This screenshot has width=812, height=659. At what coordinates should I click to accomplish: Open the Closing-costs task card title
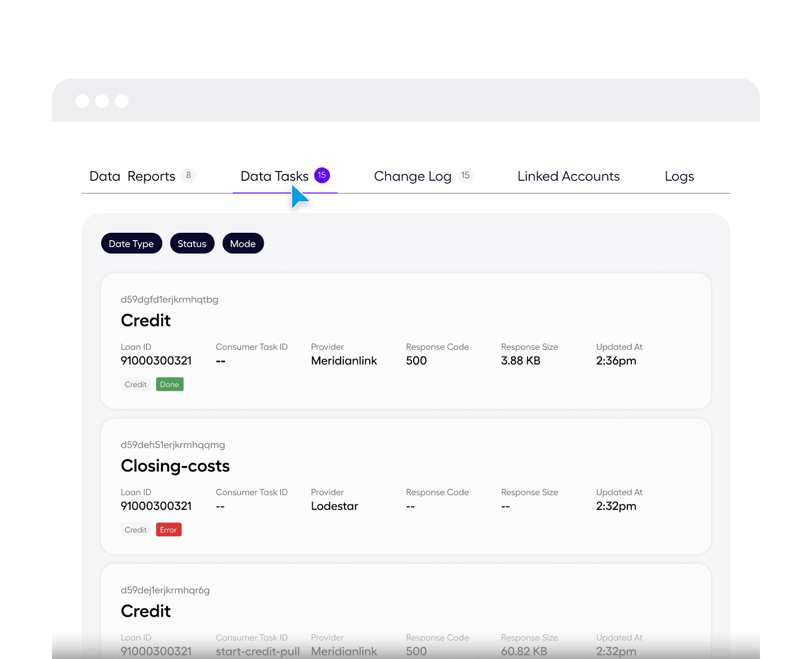[175, 466]
